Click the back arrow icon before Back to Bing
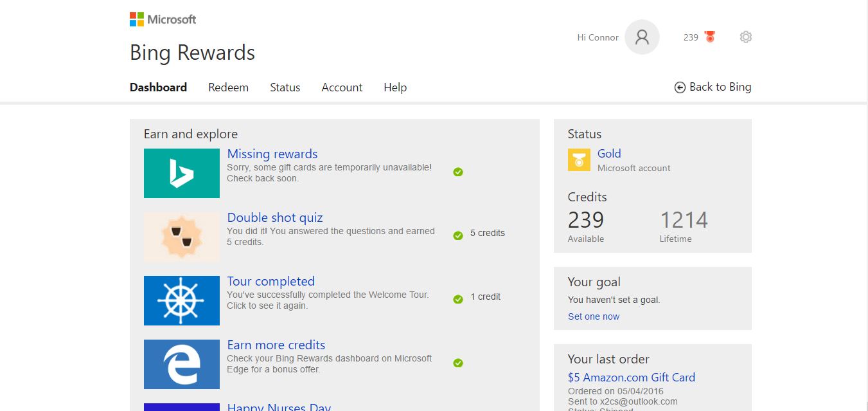The width and height of the screenshot is (868, 411). coord(679,87)
